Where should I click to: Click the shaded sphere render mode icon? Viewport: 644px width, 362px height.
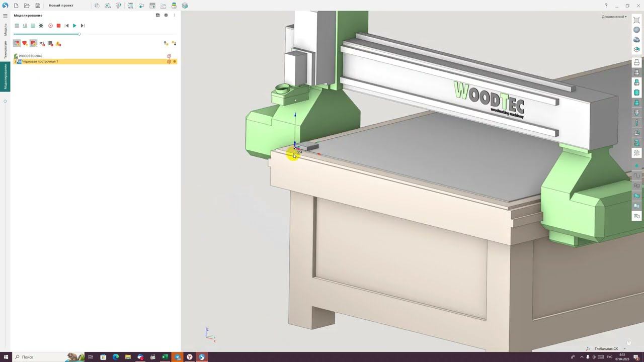[x=636, y=30]
